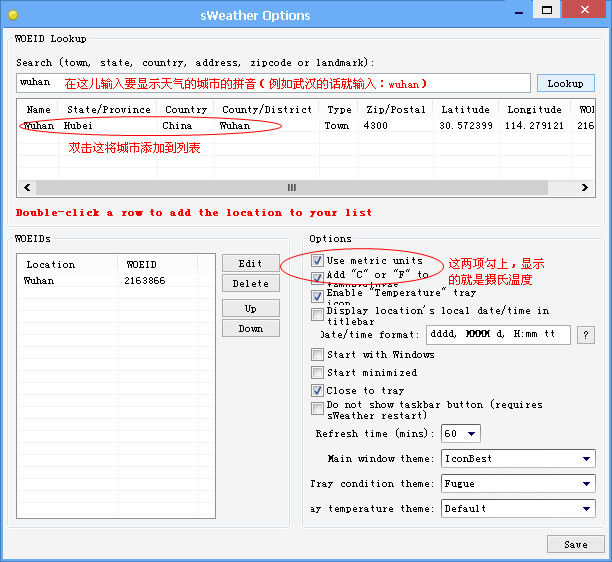
Task: Open date/time format help question mark button
Action: [x=585, y=335]
